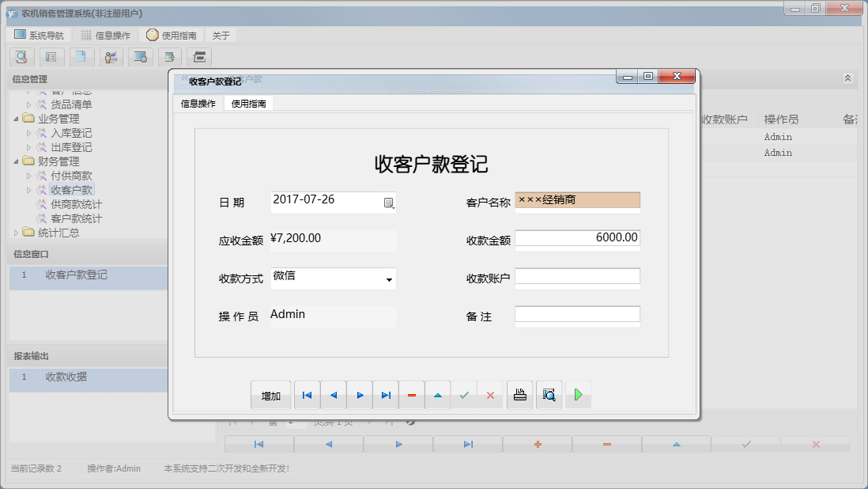Open the 收款方式 payment method dropdown
The width and height of the screenshot is (868, 489).
(x=390, y=279)
